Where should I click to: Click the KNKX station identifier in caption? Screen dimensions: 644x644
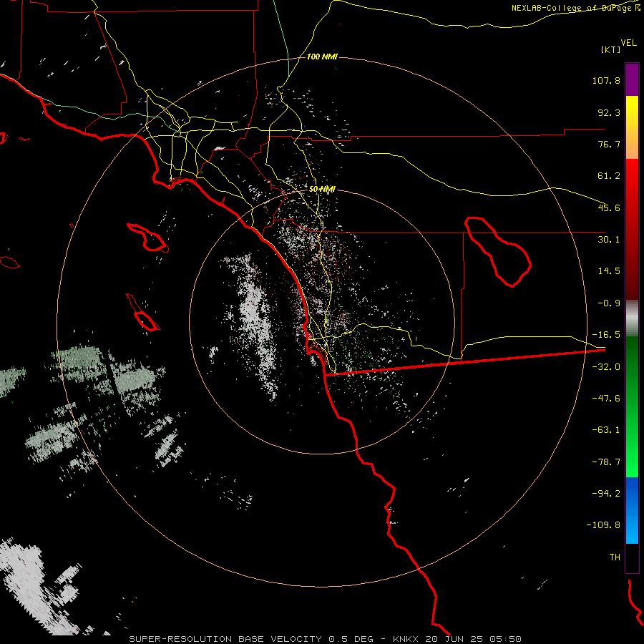pyautogui.click(x=405, y=639)
